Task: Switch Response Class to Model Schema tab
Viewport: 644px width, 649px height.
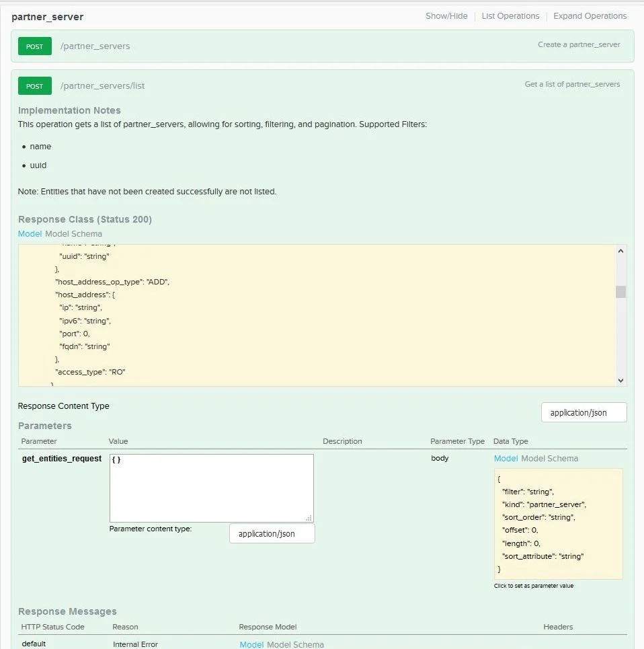Action: point(73,234)
